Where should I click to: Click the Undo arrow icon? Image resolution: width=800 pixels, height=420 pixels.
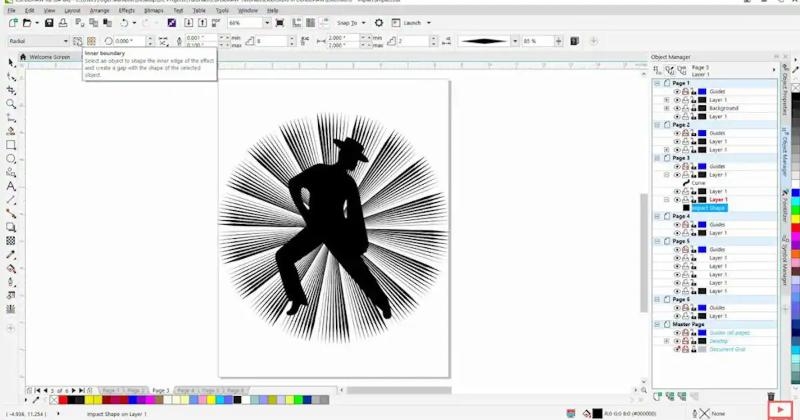point(124,23)
